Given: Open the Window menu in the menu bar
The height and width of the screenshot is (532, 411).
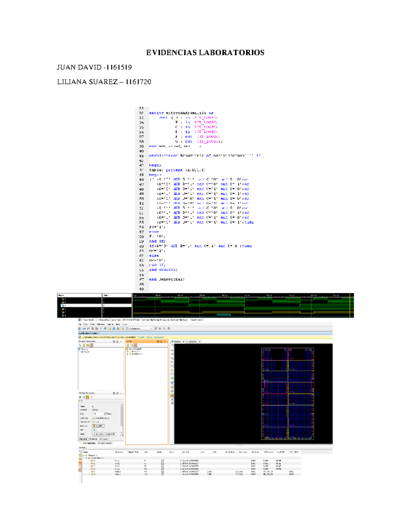Looking at the screenshot, I should point(101,324).
